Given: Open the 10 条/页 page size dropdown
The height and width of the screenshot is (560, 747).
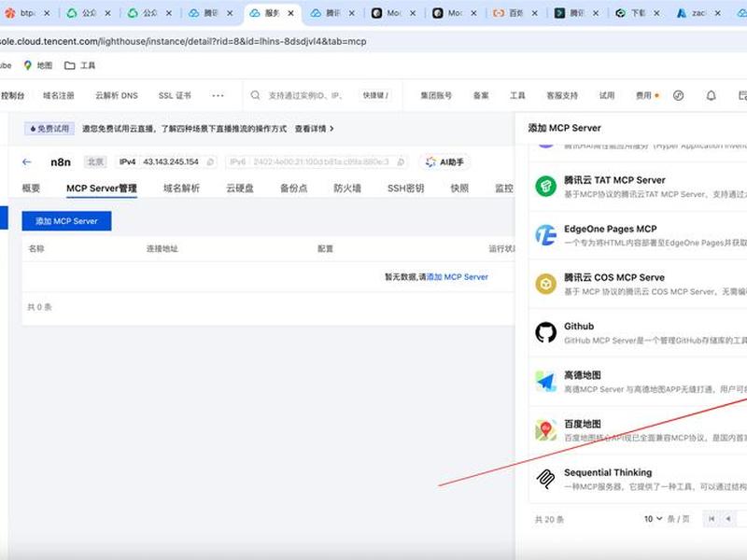Looking at the screenshot, I should tap(653, 519).
